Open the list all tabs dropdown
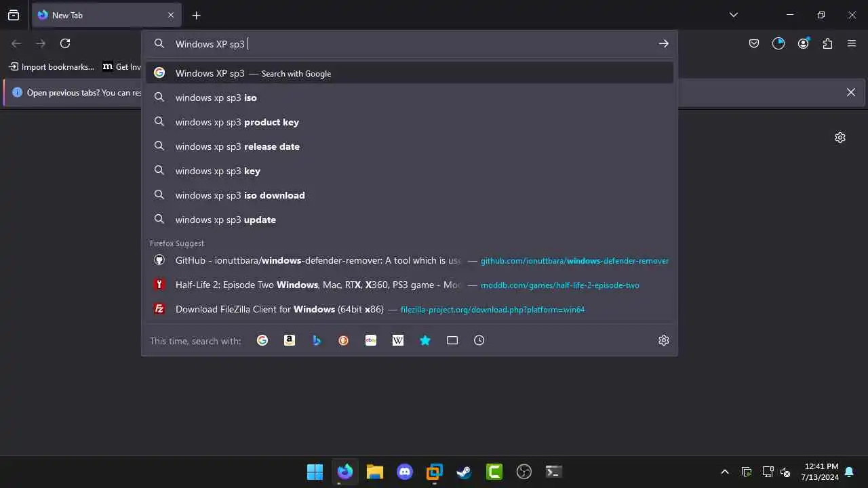This screenshot has width=868, height=488. click(733, 15)
